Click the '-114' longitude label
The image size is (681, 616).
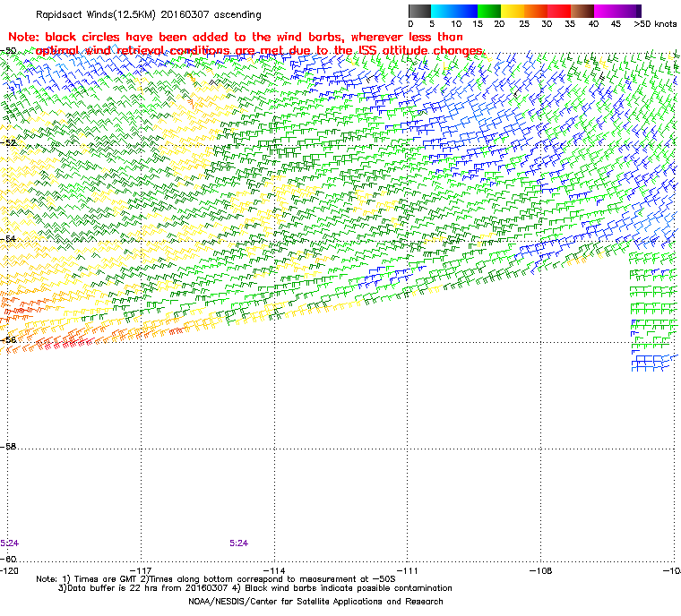click(x=274, y=571)
